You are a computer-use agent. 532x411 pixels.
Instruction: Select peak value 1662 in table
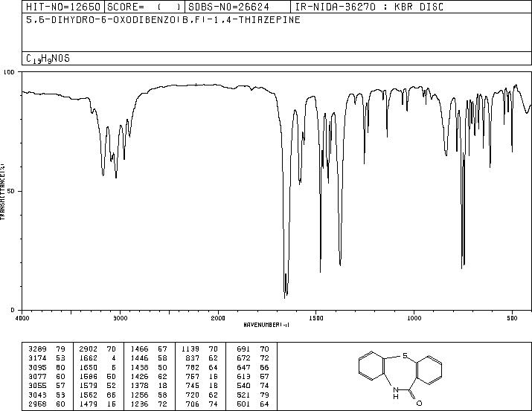point(89,358)
